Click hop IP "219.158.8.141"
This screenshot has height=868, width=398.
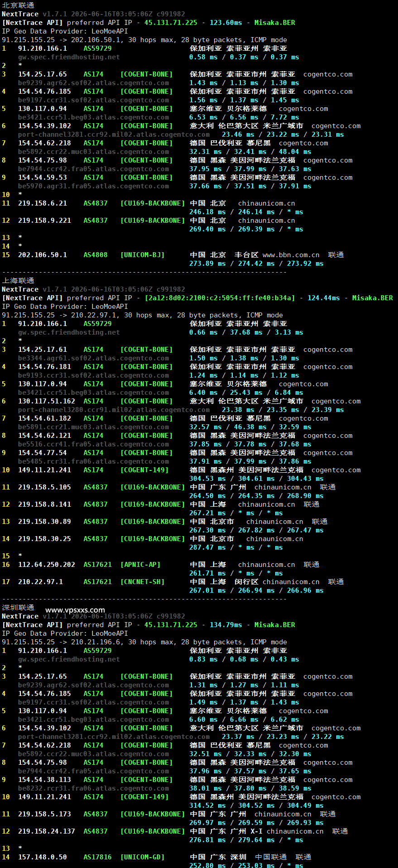(x=44, y=504)
